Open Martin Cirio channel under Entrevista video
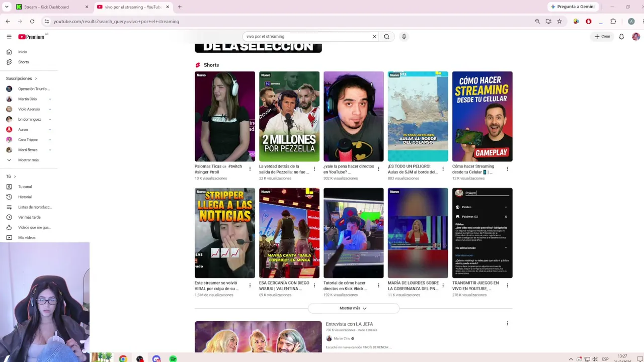Screen dimensions: 644x362 [x=342, y=338]
